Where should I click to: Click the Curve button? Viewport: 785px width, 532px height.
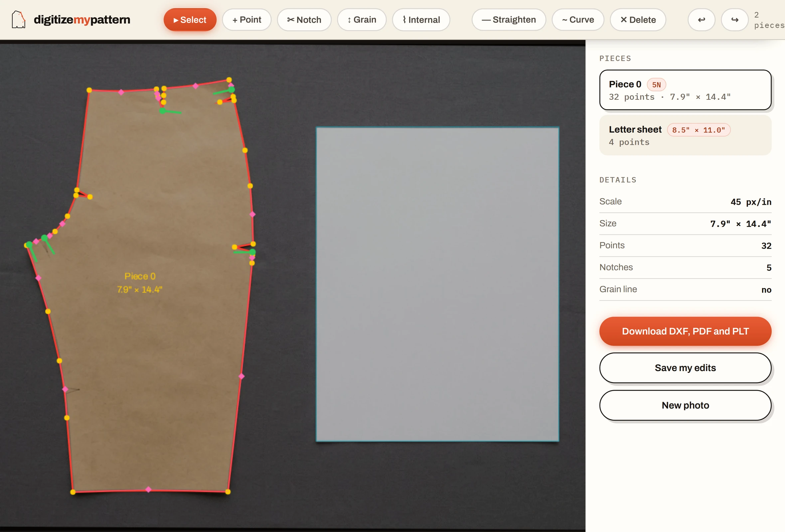point(578,20)
